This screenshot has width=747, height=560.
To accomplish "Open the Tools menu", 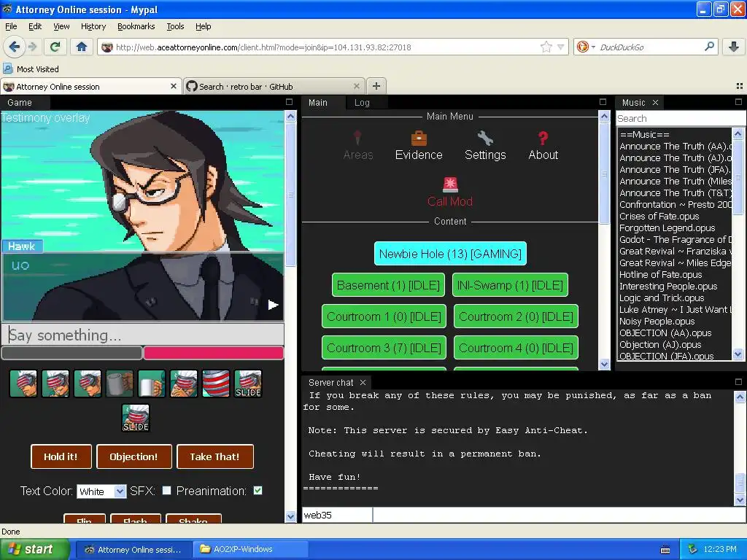I will 175,26.
